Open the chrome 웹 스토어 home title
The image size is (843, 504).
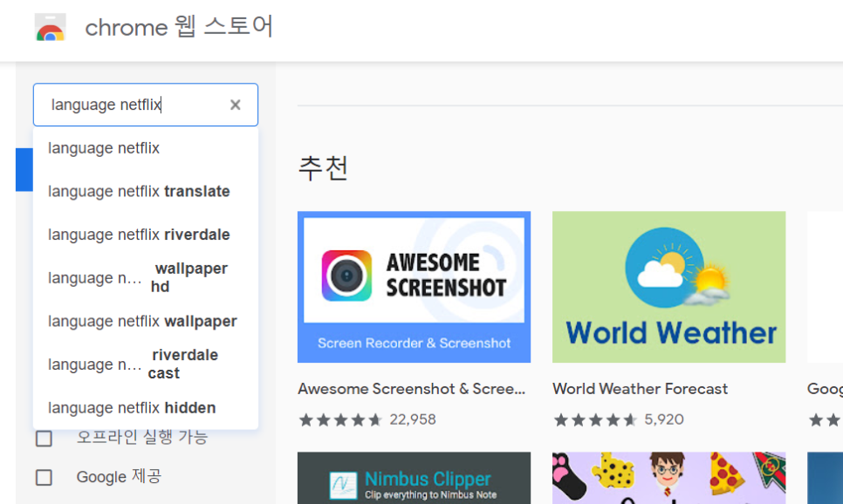point(179,27)
